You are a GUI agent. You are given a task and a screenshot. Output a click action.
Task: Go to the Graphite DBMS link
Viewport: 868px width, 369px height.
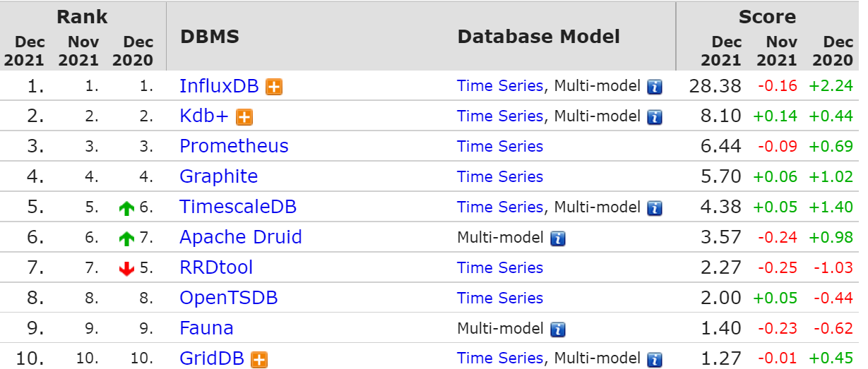click(218, 176)
